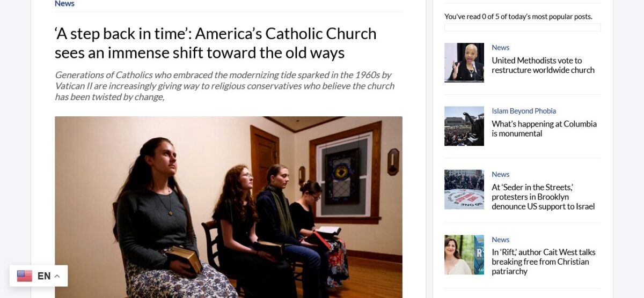Viewport: 644px width, 298px height.
Task: Open the 'A step back in time' headline
Action: pyautogui.click(x=216, y=43)
